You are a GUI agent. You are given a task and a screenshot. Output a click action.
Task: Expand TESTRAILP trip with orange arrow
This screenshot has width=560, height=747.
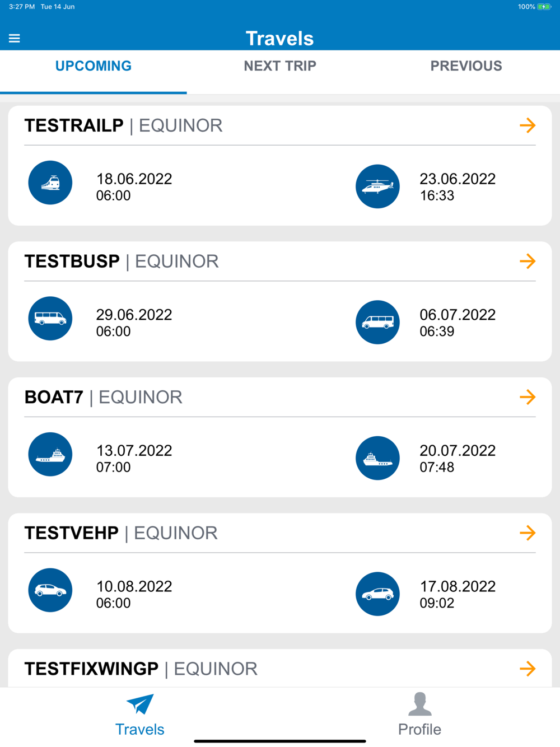tap(527, 125)
